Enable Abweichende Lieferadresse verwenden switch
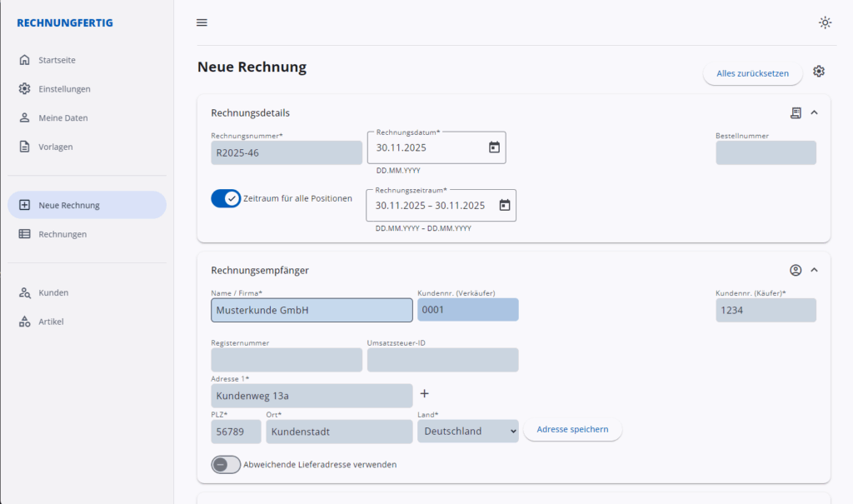 pyautogui.click(x=226, y=464)
